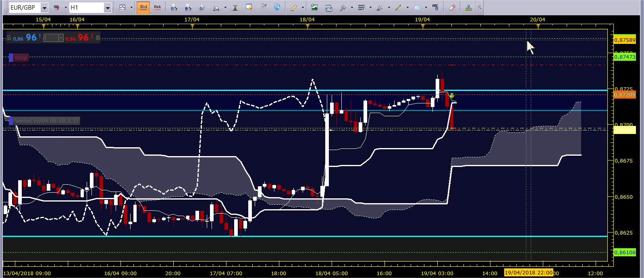644x278 pixels.
Task: Select the Vente(19/04 06:59,1,2) order label
Action: (44, 121)
